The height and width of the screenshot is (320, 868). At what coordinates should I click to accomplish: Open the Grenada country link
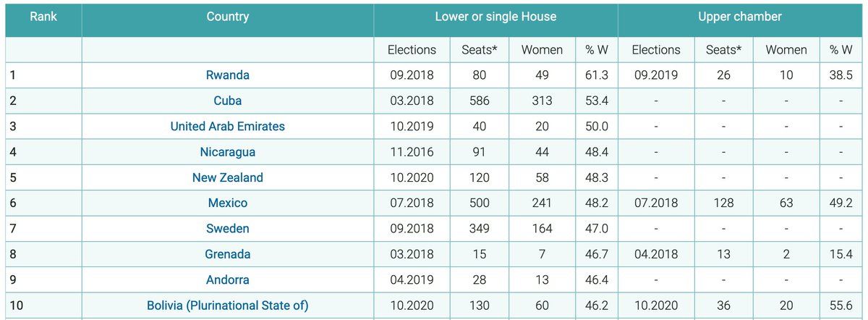coord(227,254)
